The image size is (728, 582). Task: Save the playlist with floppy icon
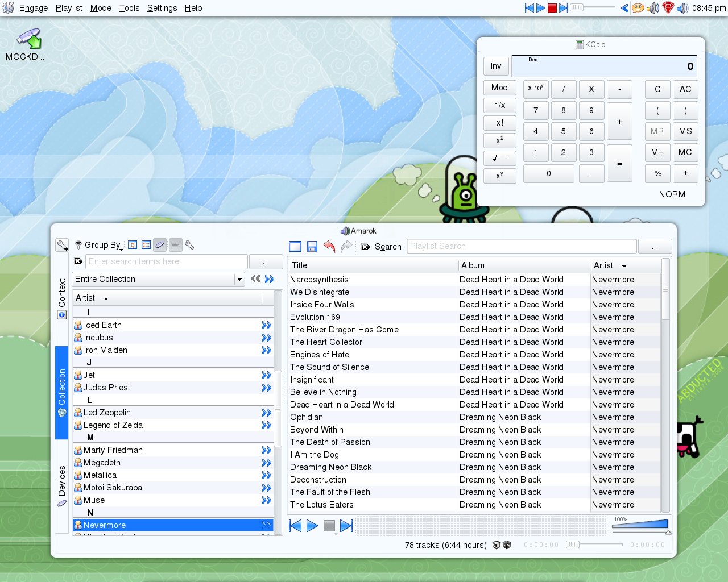312,246
